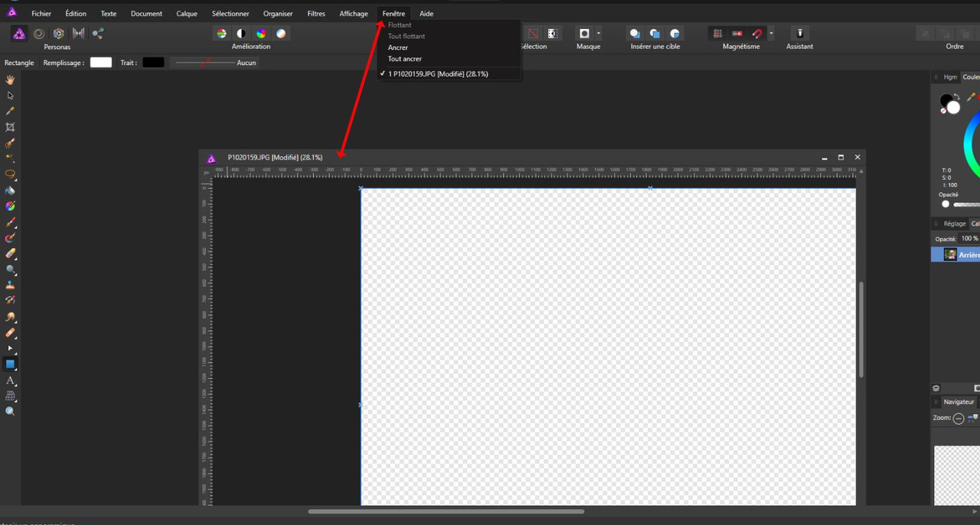Choose the Erase Brush tool
Viewport: 980px width, 525px height.
pyautogui.click(x=11, y=253)
